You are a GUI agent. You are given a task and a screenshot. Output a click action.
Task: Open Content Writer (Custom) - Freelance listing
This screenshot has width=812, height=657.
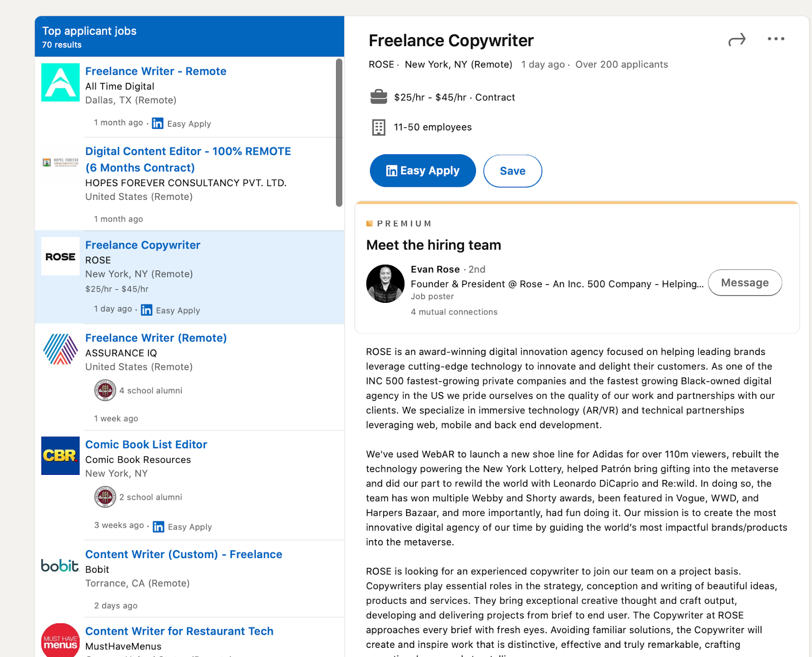click(183, 555)
